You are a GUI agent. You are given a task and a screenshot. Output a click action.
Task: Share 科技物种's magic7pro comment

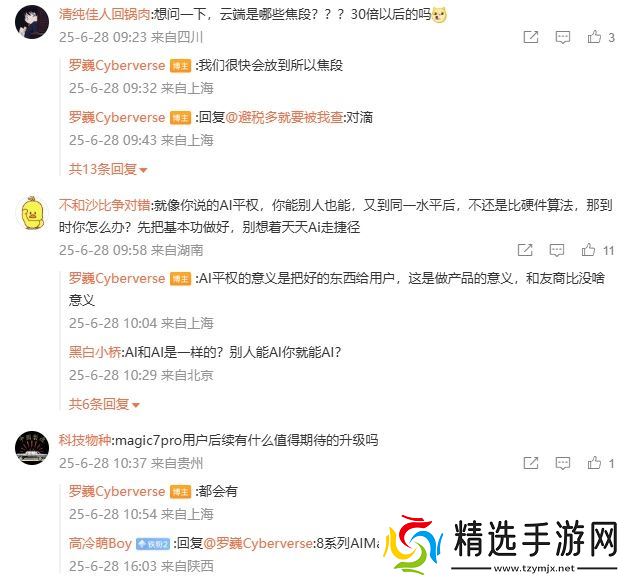[531, 463]
